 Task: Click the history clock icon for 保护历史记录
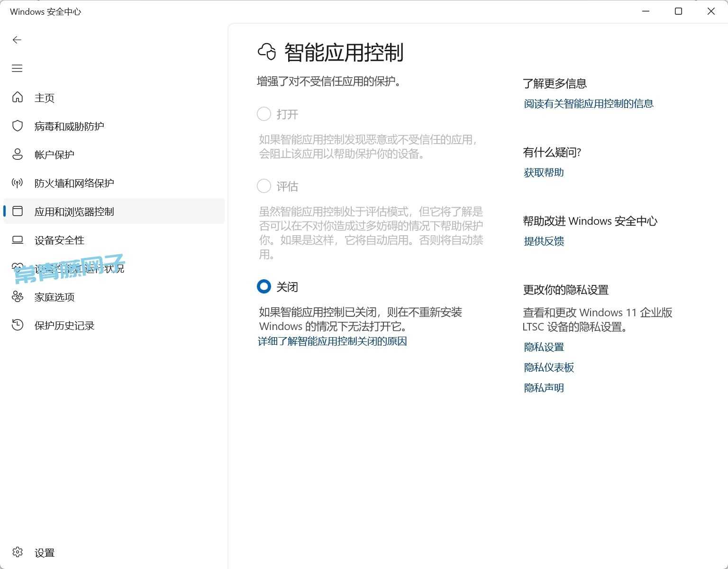(18, 325)
